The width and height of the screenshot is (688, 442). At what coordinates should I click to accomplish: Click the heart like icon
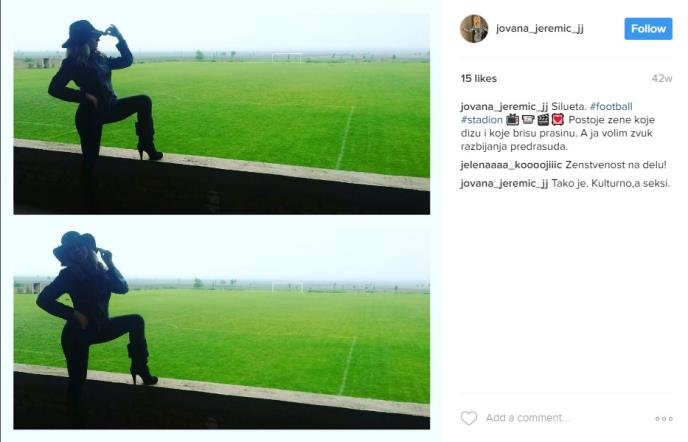click(469, 418)
